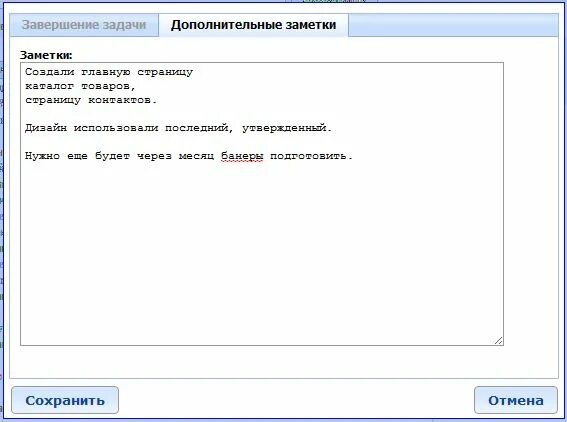This screenshot has width=567, height=422.
Task: Click the line каталог товаров,
Action: pos(80,86)
